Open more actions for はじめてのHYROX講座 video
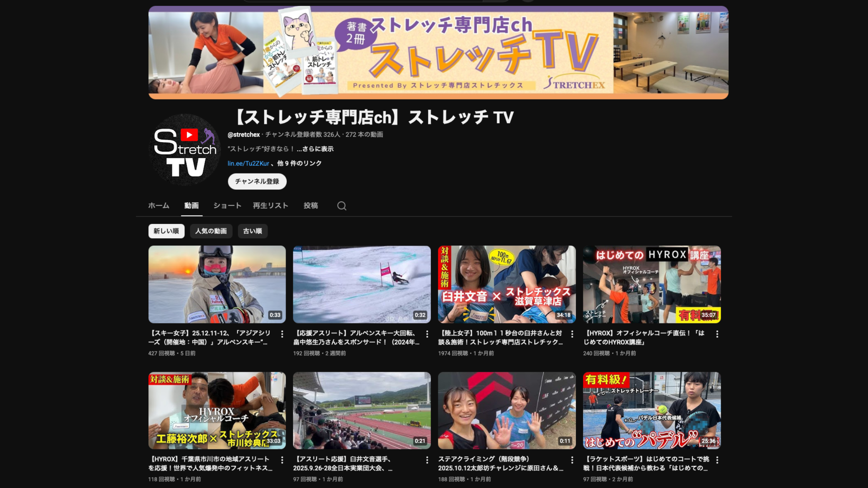The height and width of the screenshot is (488, 868). [x=717, y=334]
